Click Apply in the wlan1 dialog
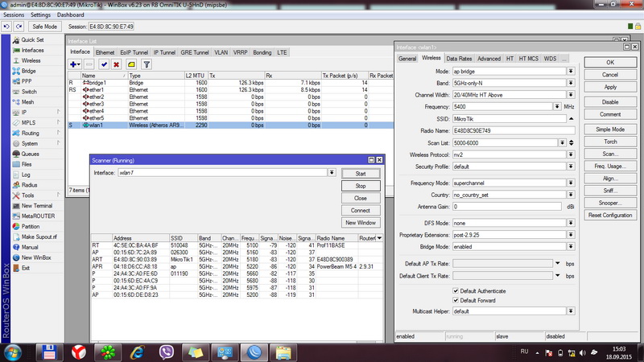The height and width of the screenshot is (362, 644). tap(610, 87)
